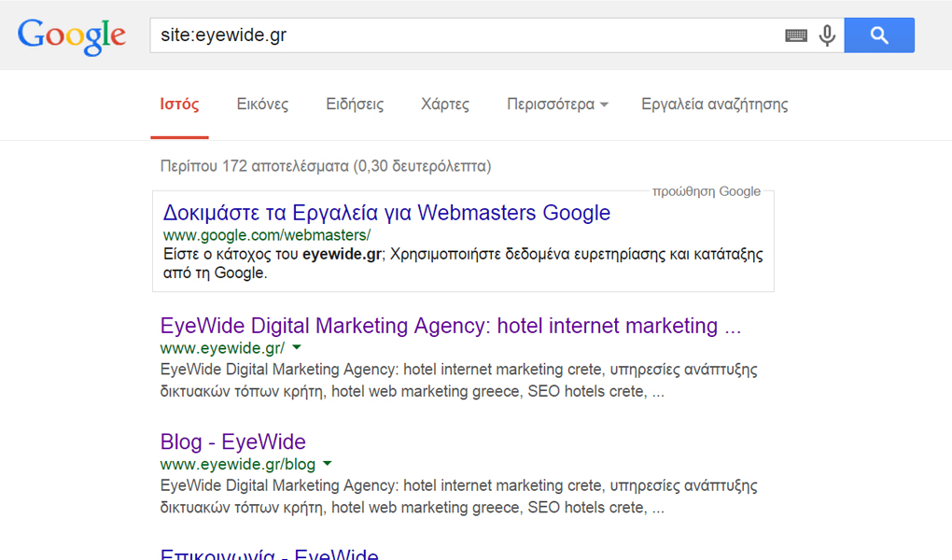Switch to the Ειδήσεις tab

coord(354,105)
